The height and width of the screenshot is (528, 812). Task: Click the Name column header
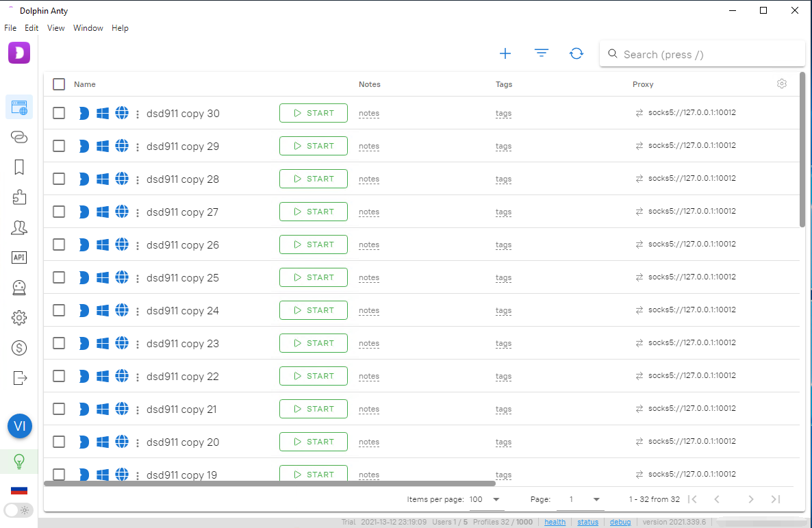[x=85, y=84]
